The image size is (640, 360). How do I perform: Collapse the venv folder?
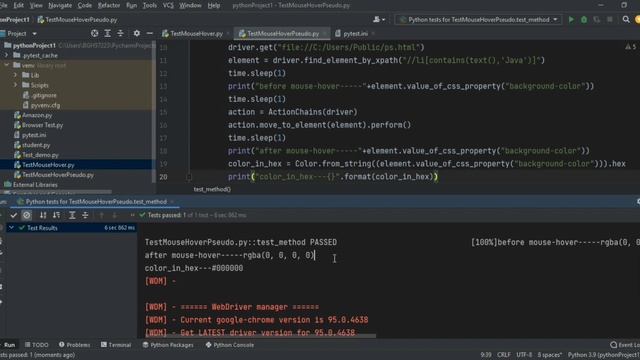(x=6, y=65)
